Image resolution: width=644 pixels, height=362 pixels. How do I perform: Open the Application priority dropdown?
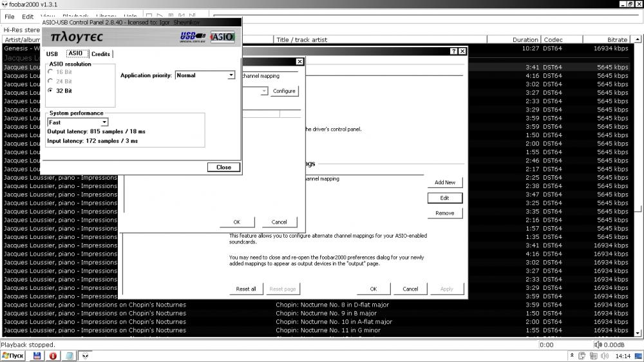click(231, 75)
